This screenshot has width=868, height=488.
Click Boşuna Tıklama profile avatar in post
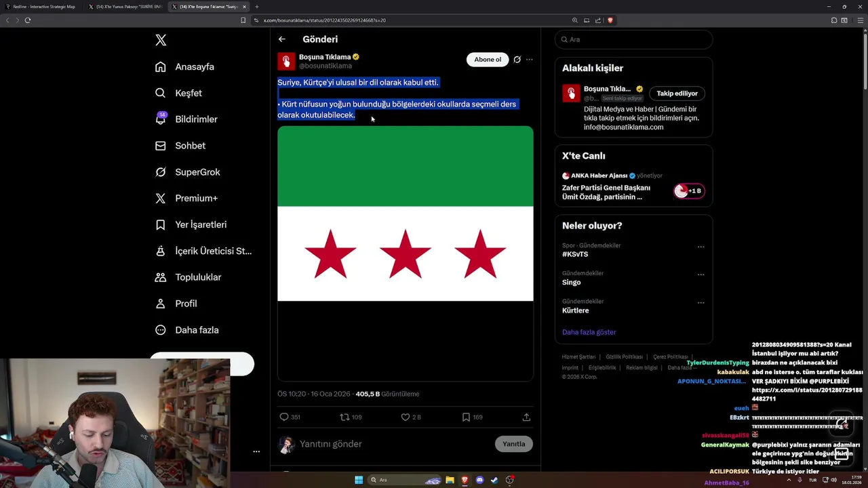(286, 61)
